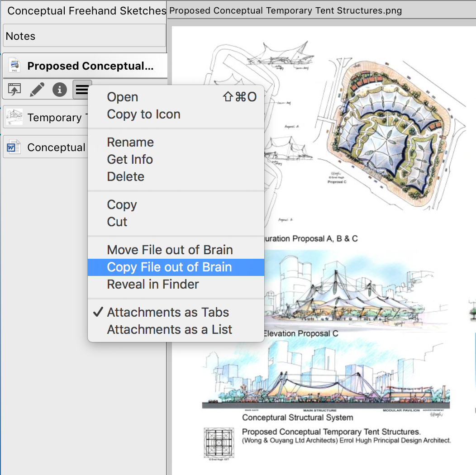Click Delete in the context menu
Image resolution: width=476 pixels, height=475 pixels.
coord(125,176)
